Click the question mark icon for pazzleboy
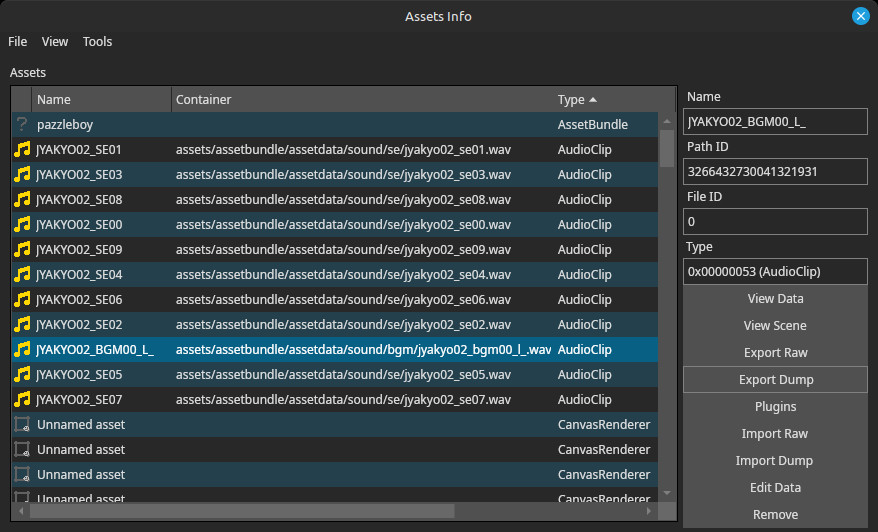The width and height of the screenshot is (878, 532). (22, 125)
